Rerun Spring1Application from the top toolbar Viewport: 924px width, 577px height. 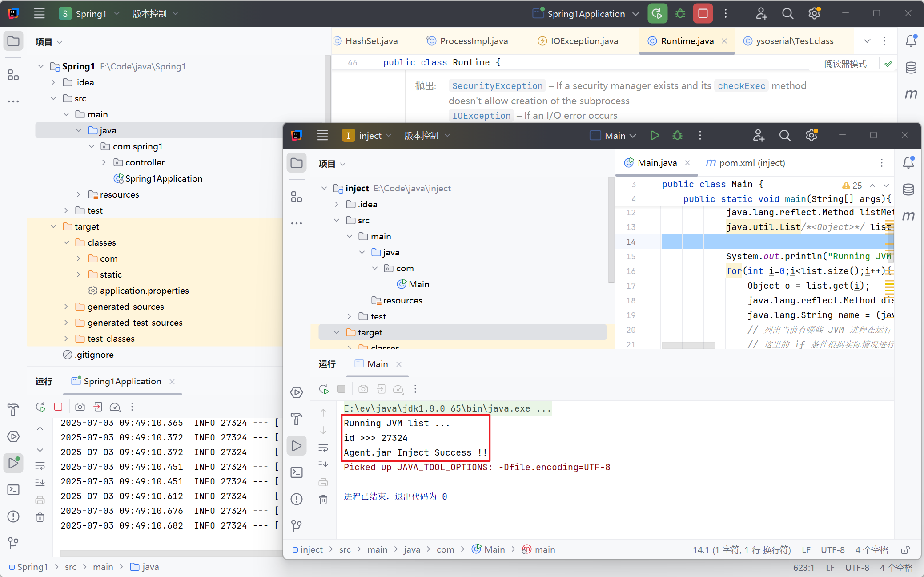[x=657, y=13]
